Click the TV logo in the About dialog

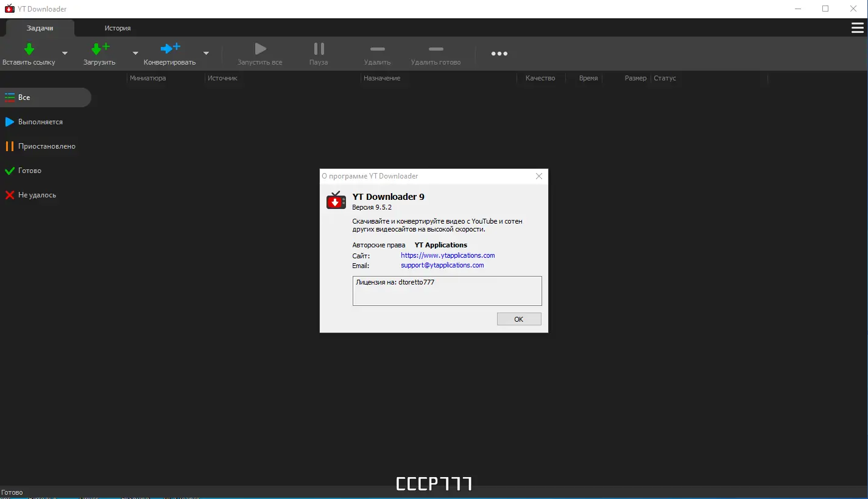(336, 200)
